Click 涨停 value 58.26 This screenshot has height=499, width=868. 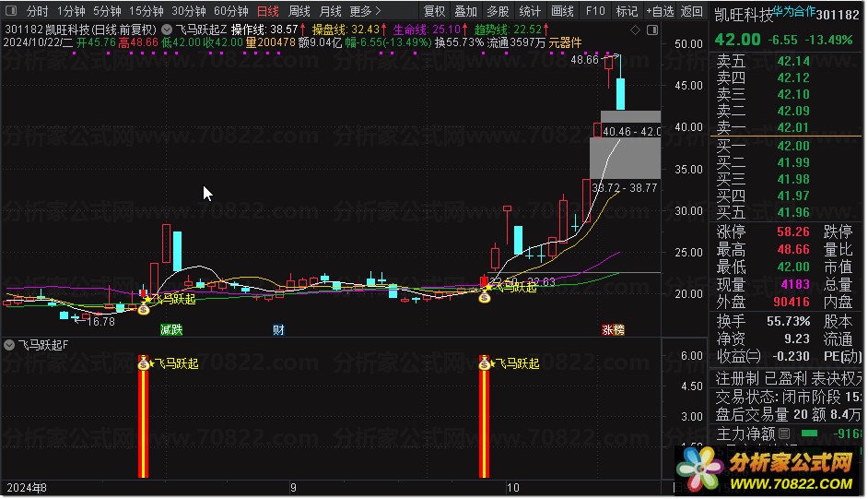(x=792, y=232)
